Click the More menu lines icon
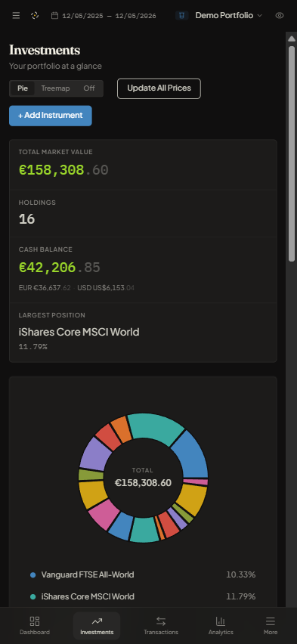 tap(271, 621)
